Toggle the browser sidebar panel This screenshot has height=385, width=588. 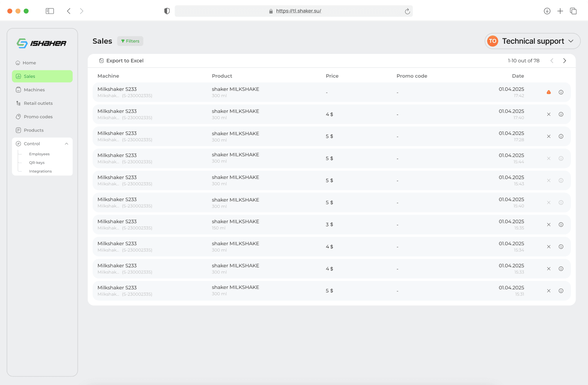(50, 11)
